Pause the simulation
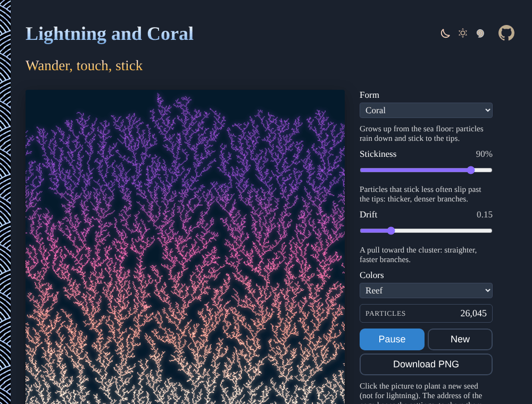The width and height of the screenshot is (532, 404). coord(392,339)
